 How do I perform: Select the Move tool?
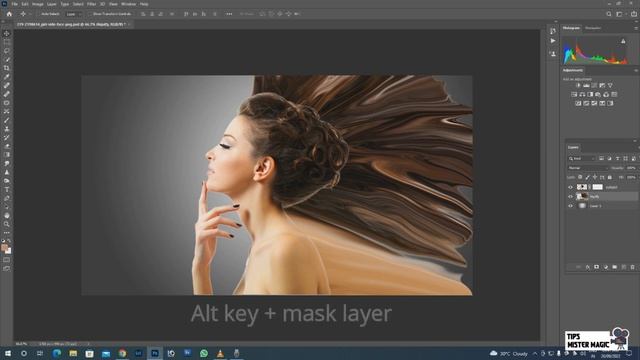[7, 33]
